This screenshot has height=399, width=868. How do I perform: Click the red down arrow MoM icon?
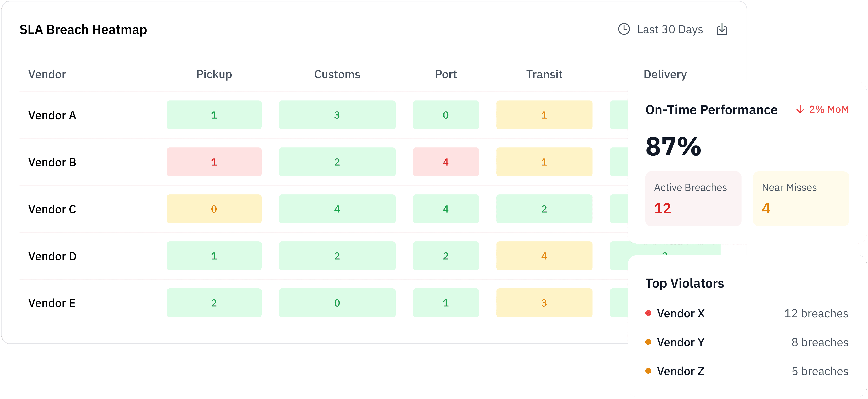(x=800, y=110)
